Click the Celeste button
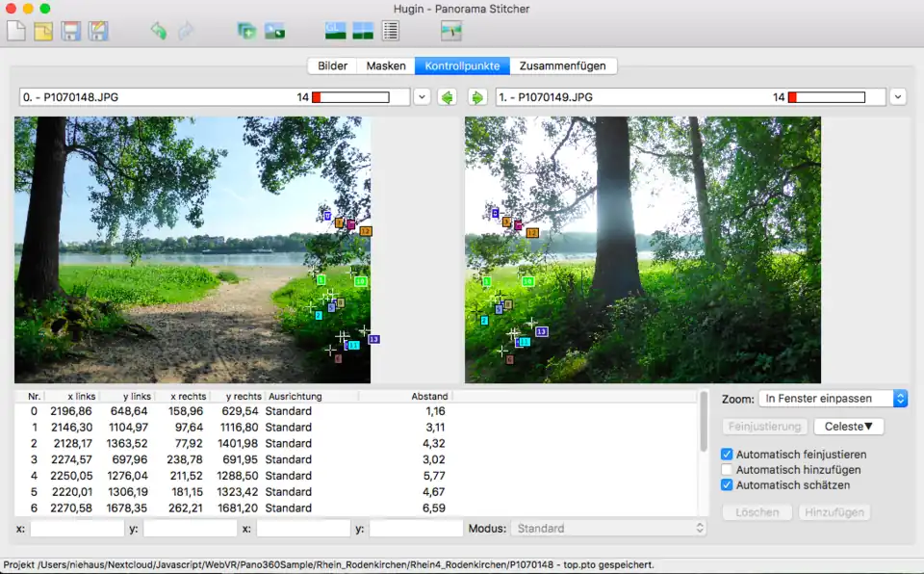924x574 pixels. coord(848,427)
